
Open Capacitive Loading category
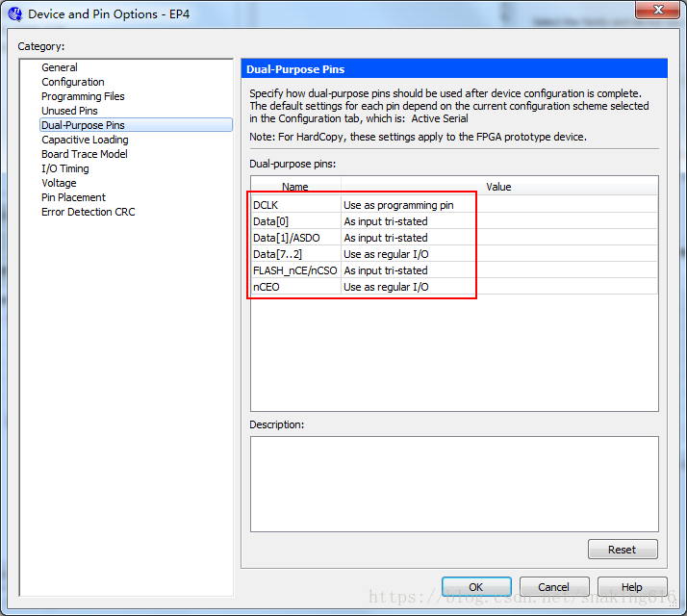85,140
